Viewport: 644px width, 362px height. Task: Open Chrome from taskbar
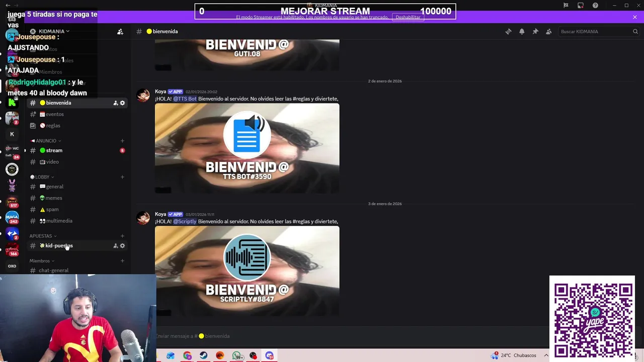click(x=187, y=355)
